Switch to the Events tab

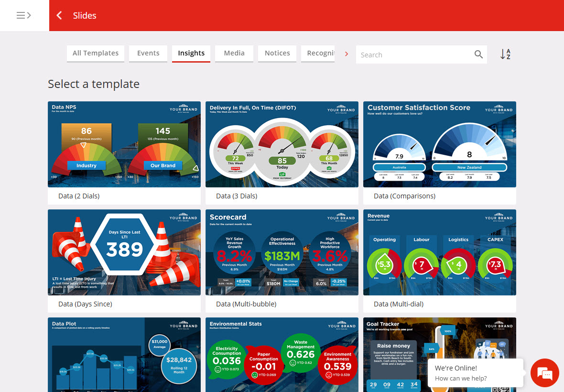click(x=148, y=53)
